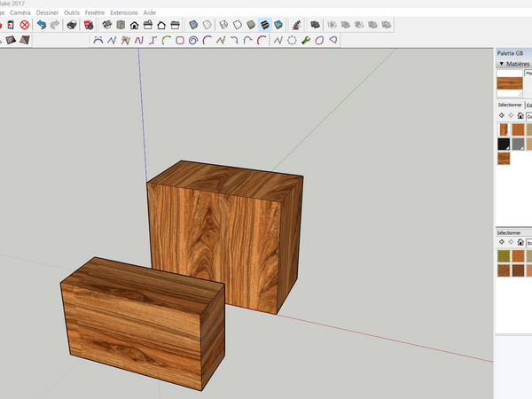The width and height of the screenshot is (532, 399).
Task: Pick the olive green swatch in lower palette
Action: 504,256
